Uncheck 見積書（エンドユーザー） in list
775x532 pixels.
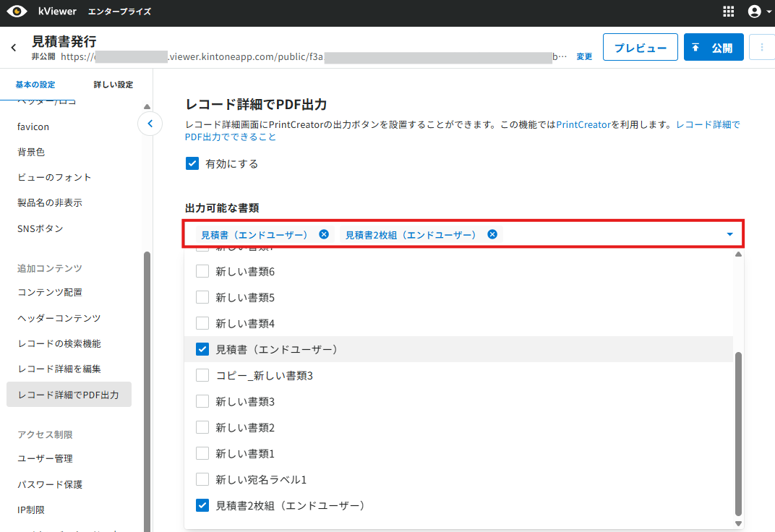(202, 349)
